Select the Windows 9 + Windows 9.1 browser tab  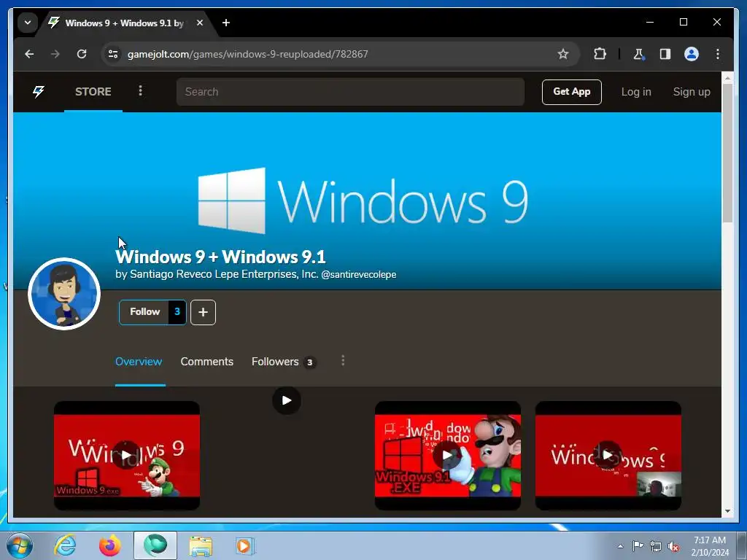click(x=124, y=23)
